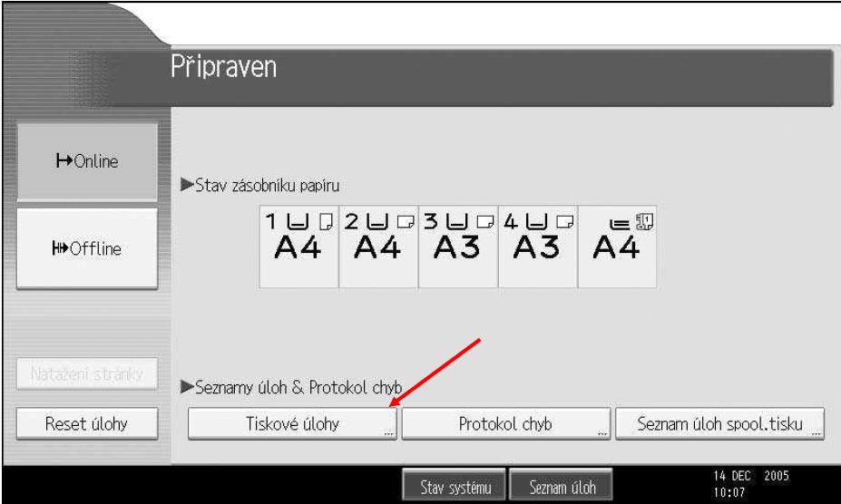This screenshot has width=841, height=504.
Task: Open Seznam úloh in bottom bar
Action: pyautogui.click(x=561, y=486)
